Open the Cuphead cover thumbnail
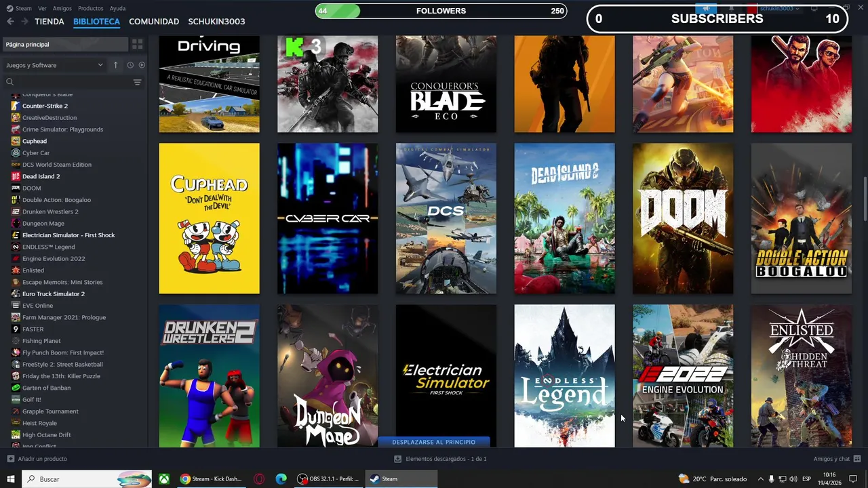Viewport: 868px width, 488px height. [x=209, y=218]
